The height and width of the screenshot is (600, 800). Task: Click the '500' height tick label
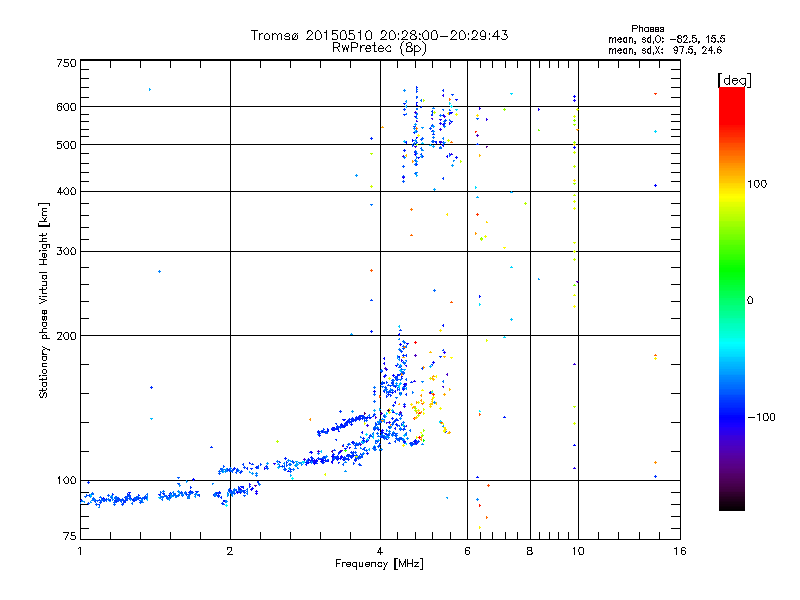[66, 145]
